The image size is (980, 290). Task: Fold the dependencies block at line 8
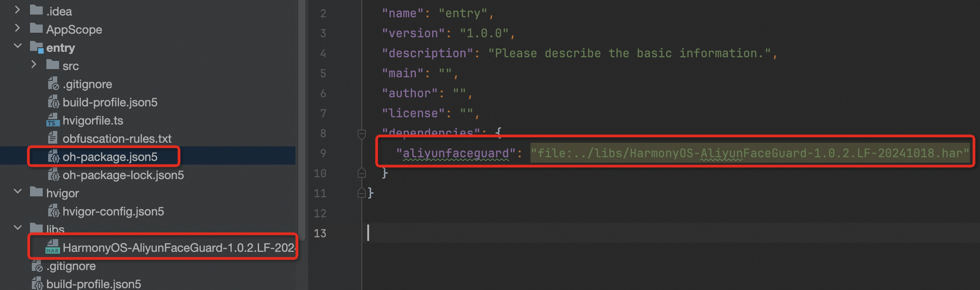pyautogui.click(x=362, y=134)
